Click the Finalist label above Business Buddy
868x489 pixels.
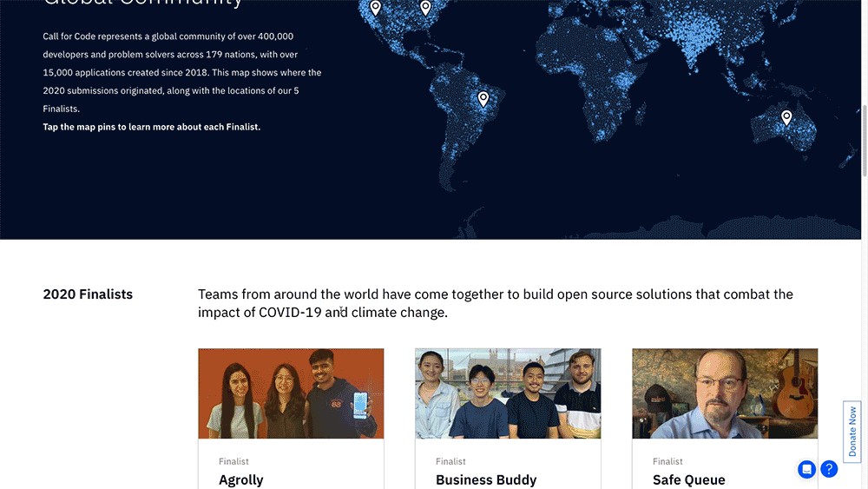450,461
